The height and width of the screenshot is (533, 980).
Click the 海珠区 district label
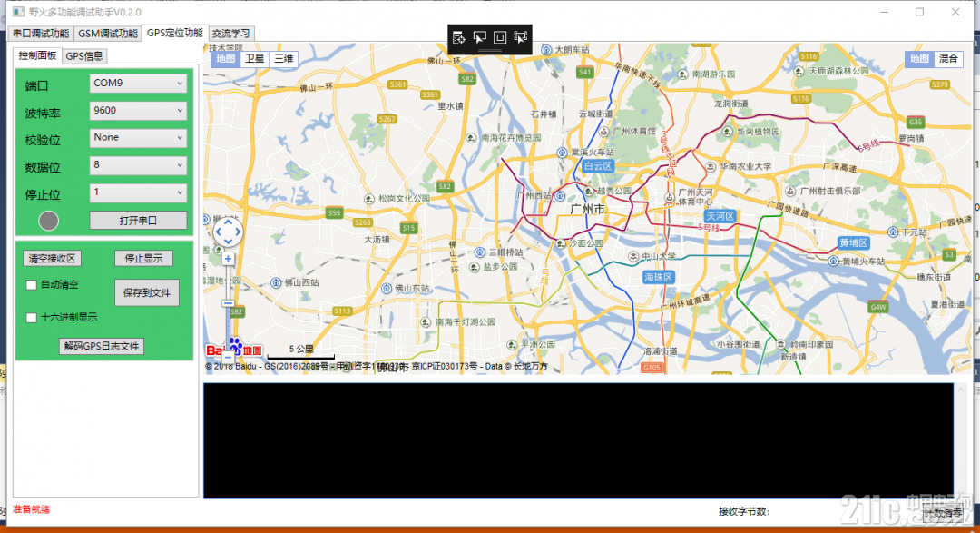(x=659, y=277)
